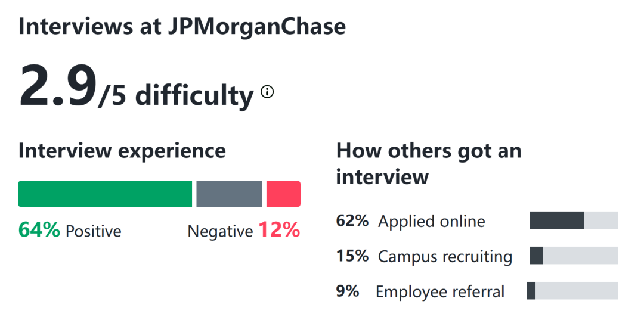Click the 12% negative percentage

[x=278, y=230]
